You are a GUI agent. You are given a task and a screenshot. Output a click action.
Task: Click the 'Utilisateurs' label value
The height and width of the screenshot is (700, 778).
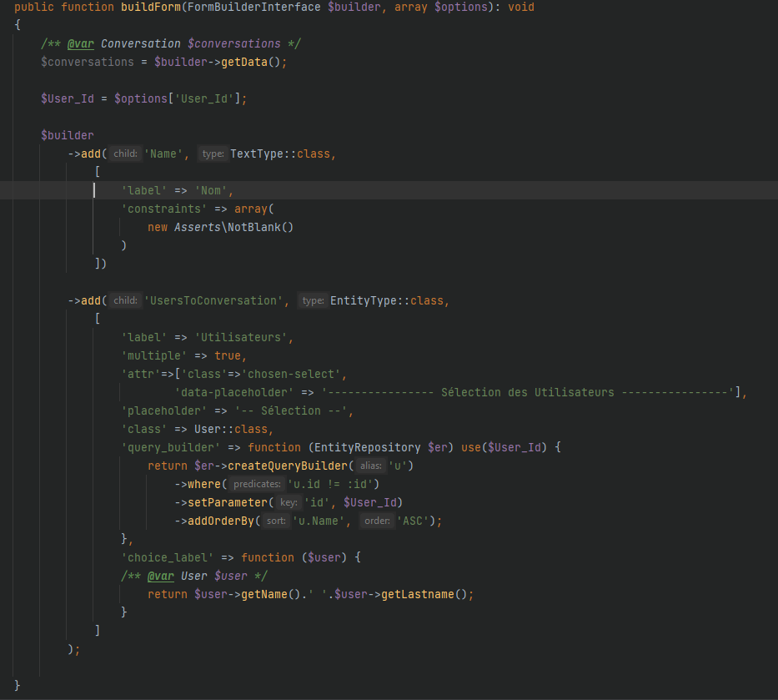pos(241,338)
